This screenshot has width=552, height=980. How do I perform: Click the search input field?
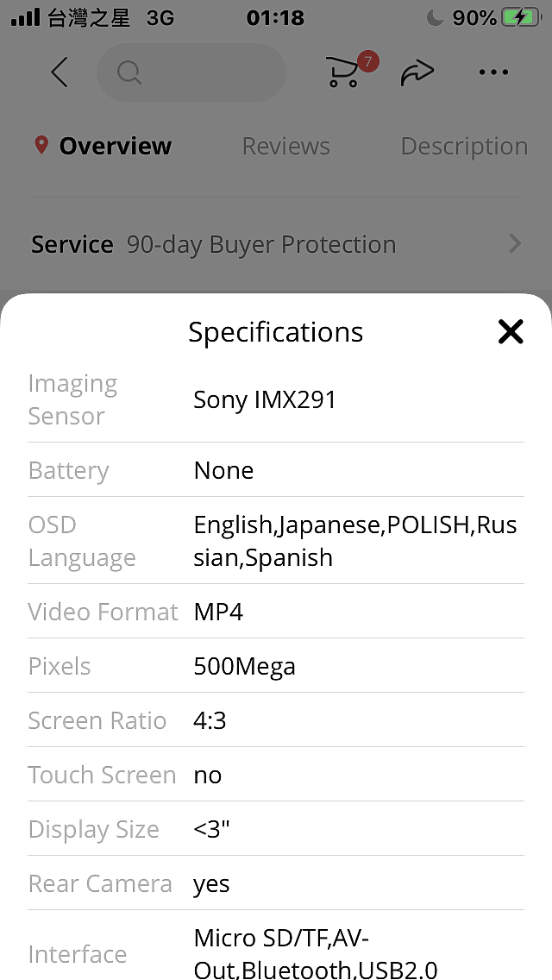(x=191, y=72)
